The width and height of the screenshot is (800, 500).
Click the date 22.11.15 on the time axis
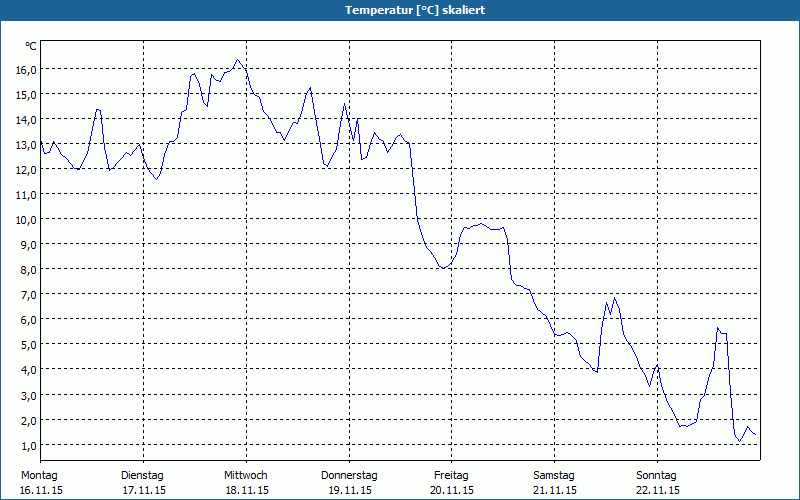click(657, 490)
